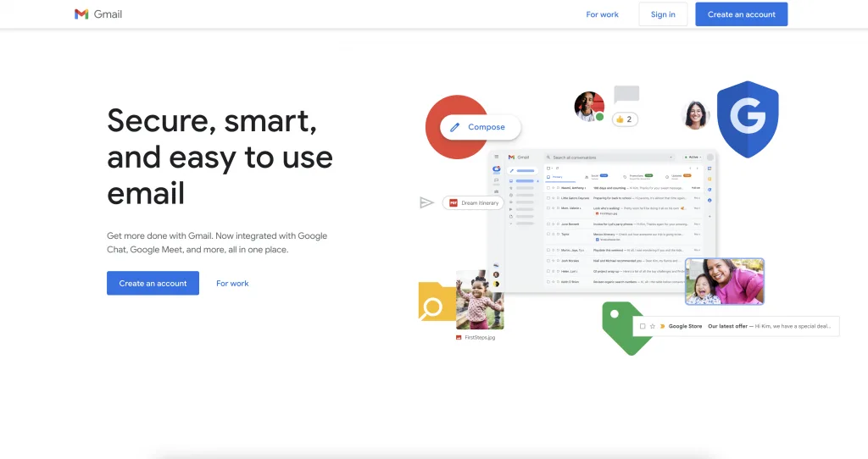Viewport: 868px width, 459px height.
Task: Click the FirstSteps.jpg file name
Action: [x=480, y=337]
